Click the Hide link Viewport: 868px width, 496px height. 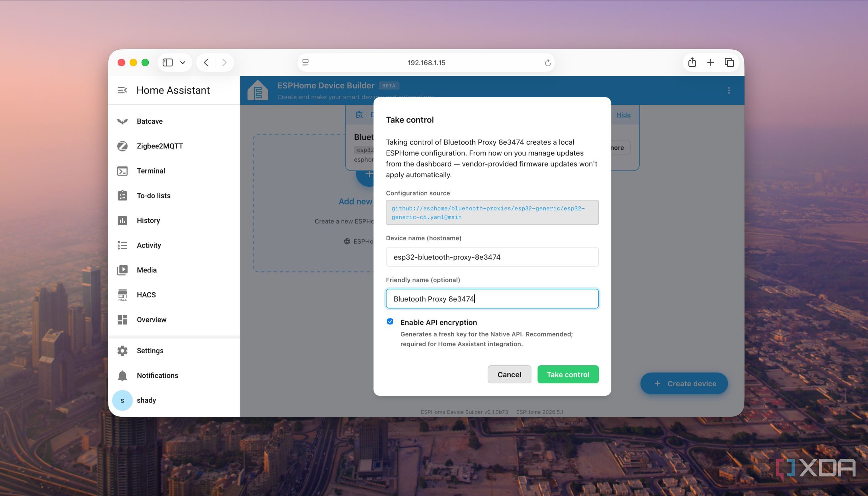tap(623, 115)
